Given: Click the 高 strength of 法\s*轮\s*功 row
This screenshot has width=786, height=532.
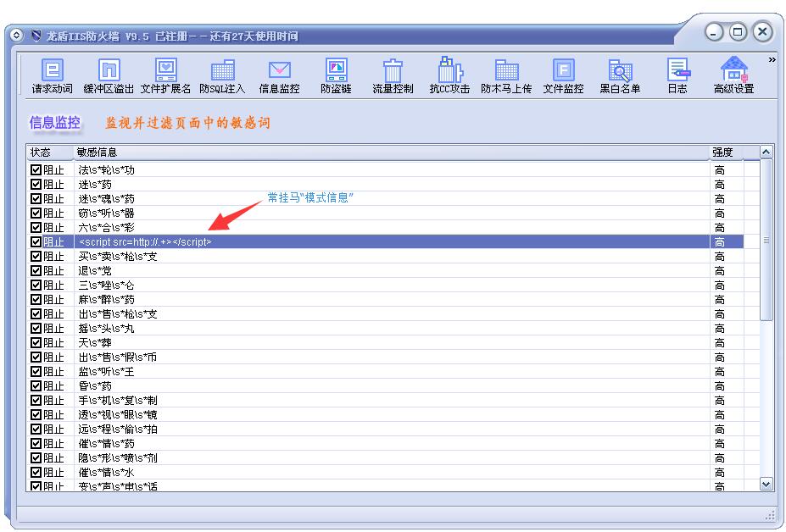Looking at the screenshot, I should point(719,170).
